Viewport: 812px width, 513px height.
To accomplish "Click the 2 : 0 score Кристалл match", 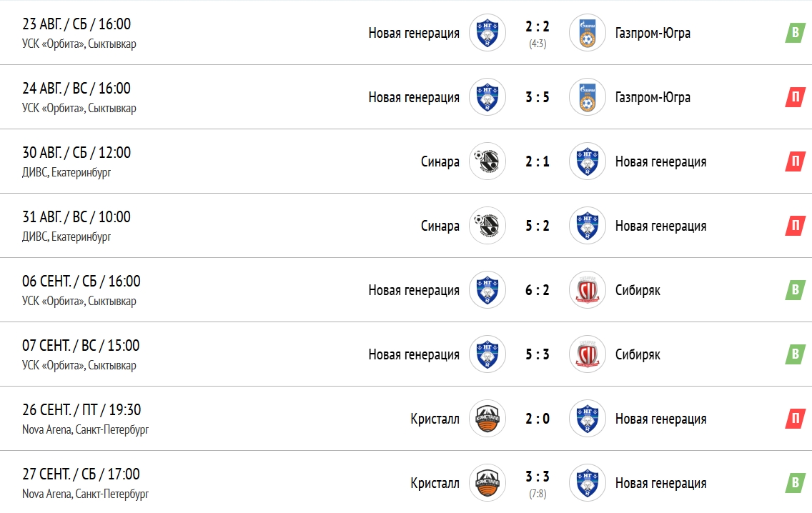I will (x=538, y=419).
